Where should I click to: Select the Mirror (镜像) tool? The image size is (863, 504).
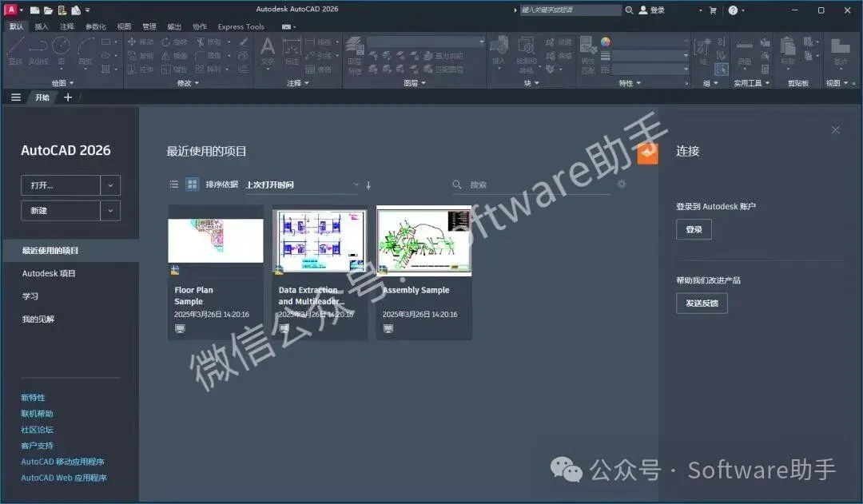pyautogui.click(x=174, y=56)
